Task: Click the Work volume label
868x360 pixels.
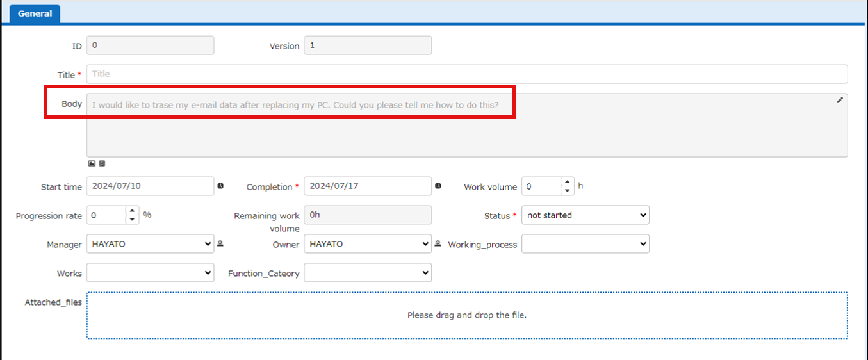Action: pos(490,187)
